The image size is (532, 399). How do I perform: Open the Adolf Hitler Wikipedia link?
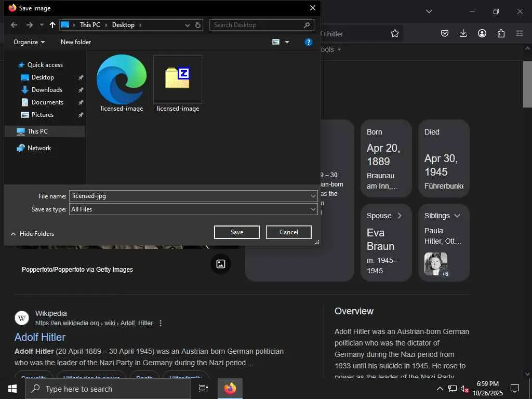pyautogui.click(x=40, y=337)
